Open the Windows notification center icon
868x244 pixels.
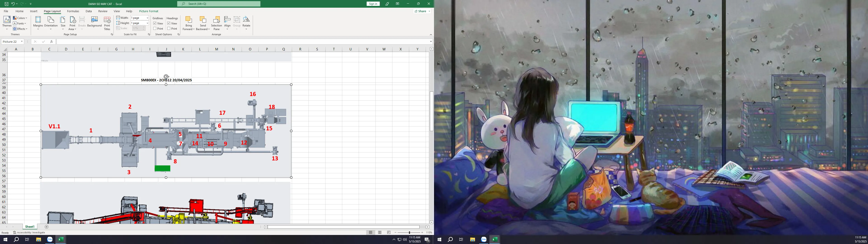427,240
